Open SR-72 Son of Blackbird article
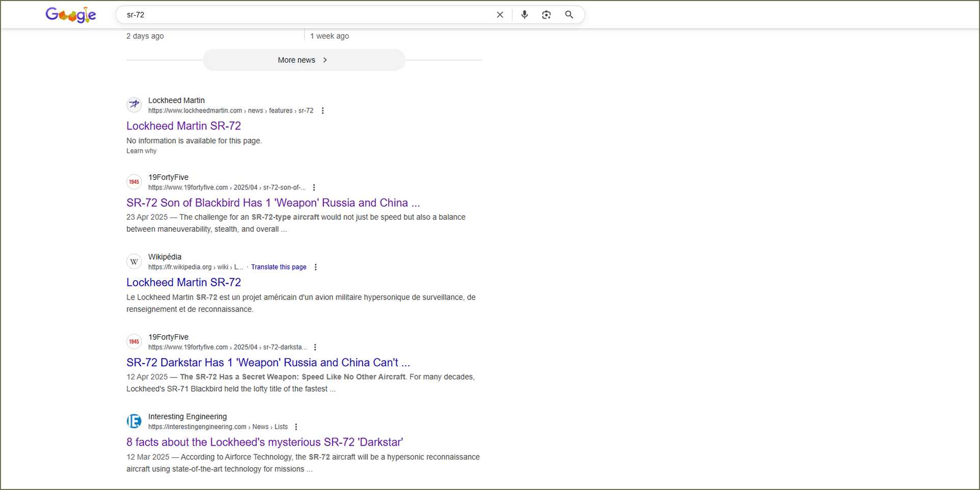Screen dimensions: 980x490 point(273,203)
